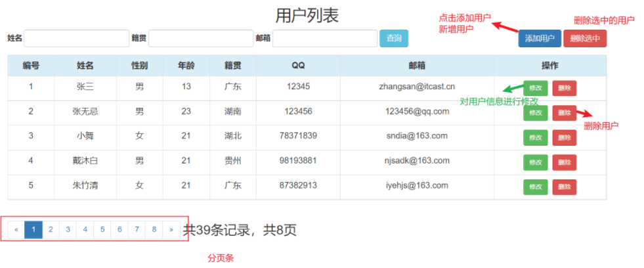Select page 8 in pagination
The image size is (644, 268).
(154, 230)
